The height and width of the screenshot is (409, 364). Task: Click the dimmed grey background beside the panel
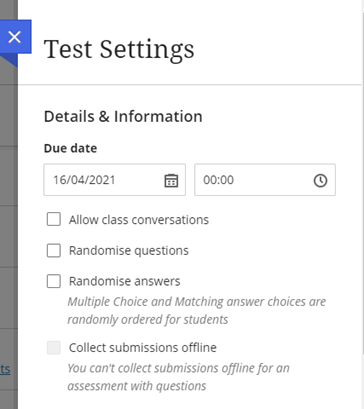click(x=9, y=233)
